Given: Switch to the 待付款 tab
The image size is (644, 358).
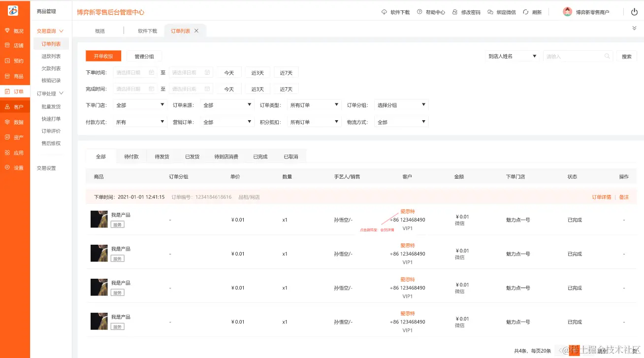Looking at the screenshot, I should click(x=131, y=156).
